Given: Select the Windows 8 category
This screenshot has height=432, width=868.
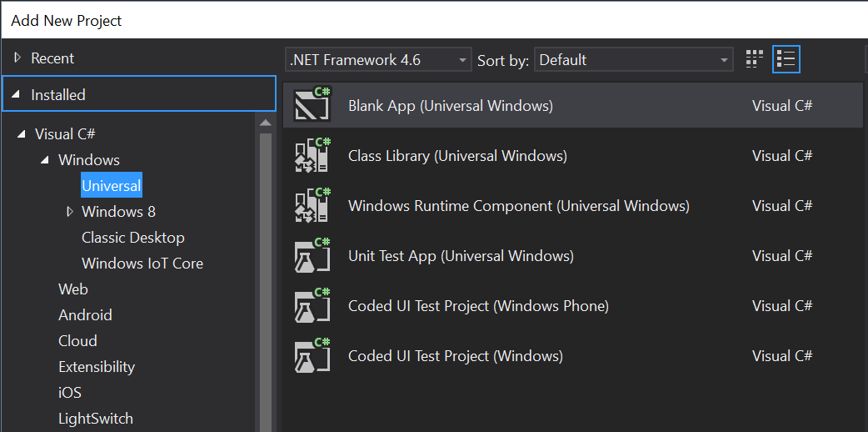Looking at the screenshot, I should [x=118, y=211].
